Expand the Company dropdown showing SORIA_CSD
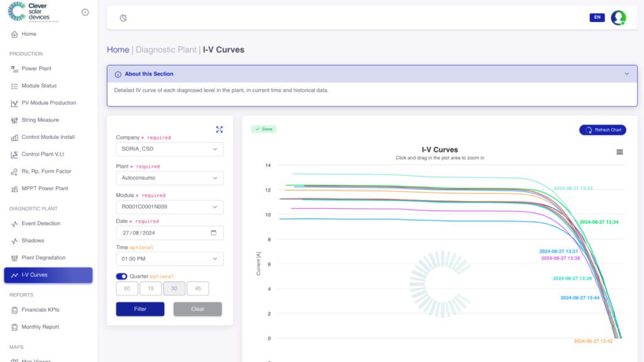Image resolution: width=644 pixels, height=362 pixels. 170,149
